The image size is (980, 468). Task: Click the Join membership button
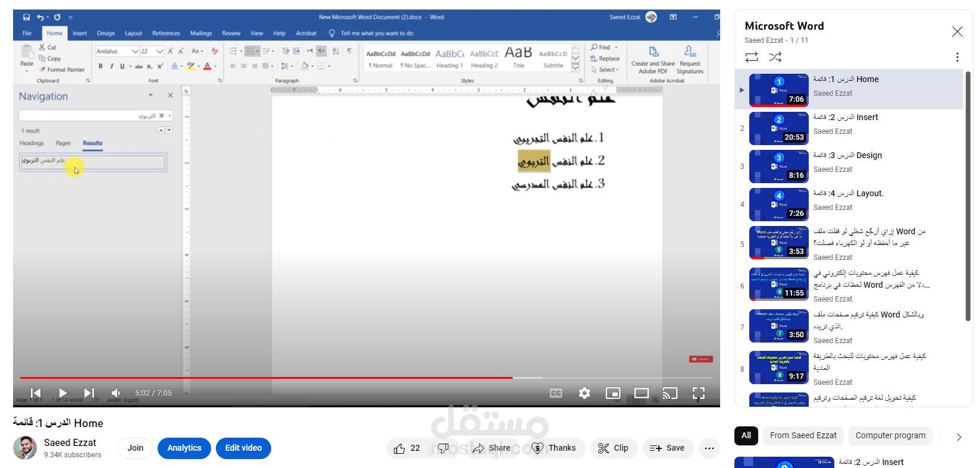135,448
